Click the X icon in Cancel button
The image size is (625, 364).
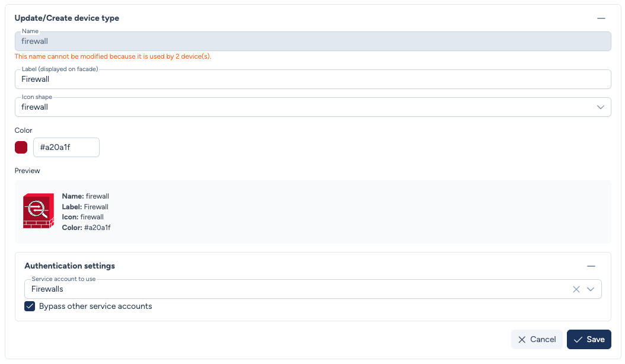click(x=522, y=340)
